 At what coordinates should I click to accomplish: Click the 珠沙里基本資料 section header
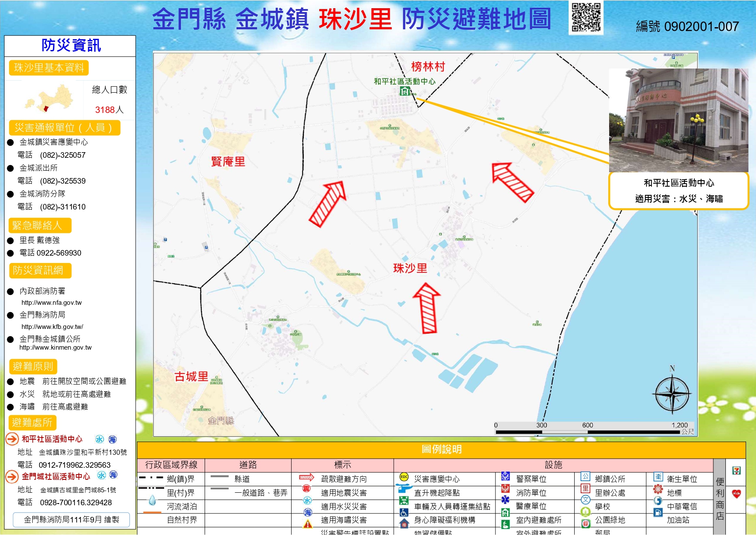[x=49, y=68]
